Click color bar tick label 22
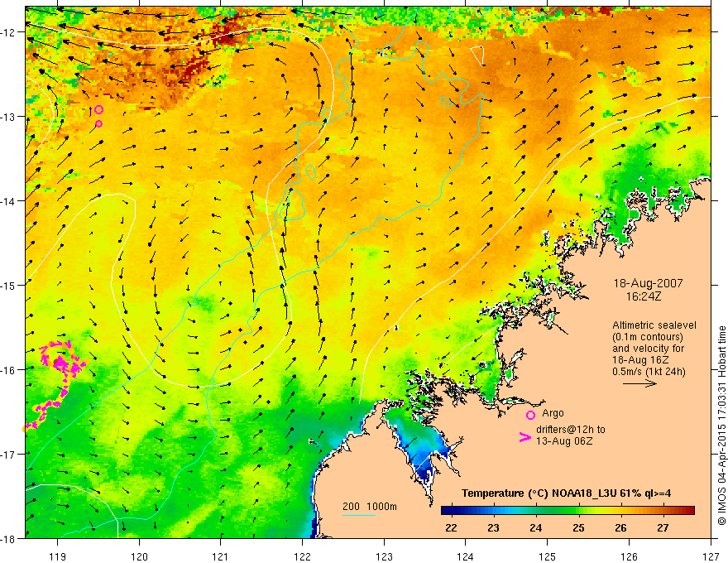Image resolution: width=728 pixels, height=563 pixels. (451, 527)
